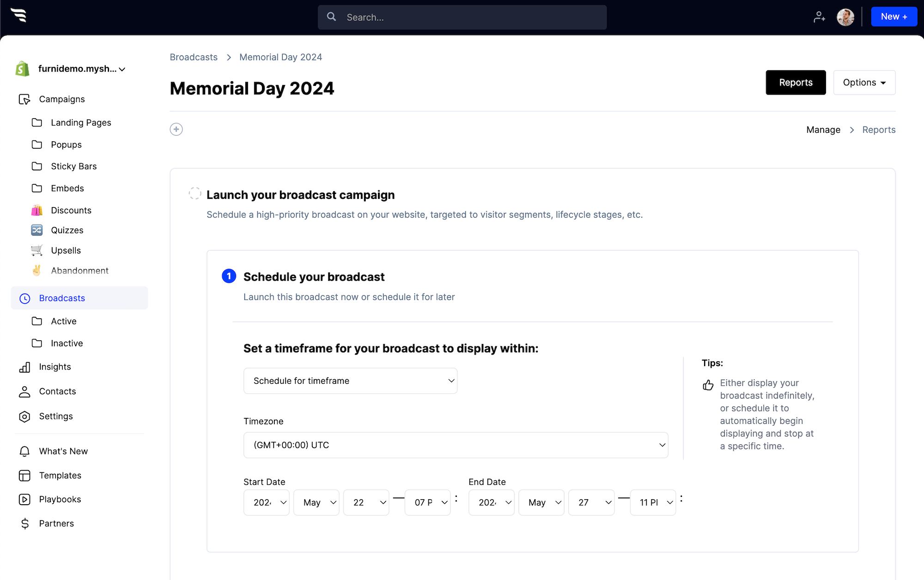Open the Start Date month dropdown

(x=316, y=502)
